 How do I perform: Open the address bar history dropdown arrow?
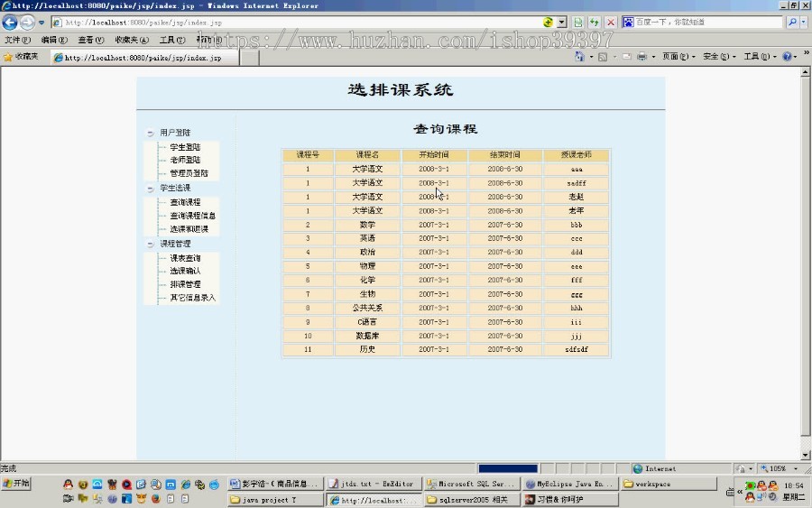tap(562, 23)
